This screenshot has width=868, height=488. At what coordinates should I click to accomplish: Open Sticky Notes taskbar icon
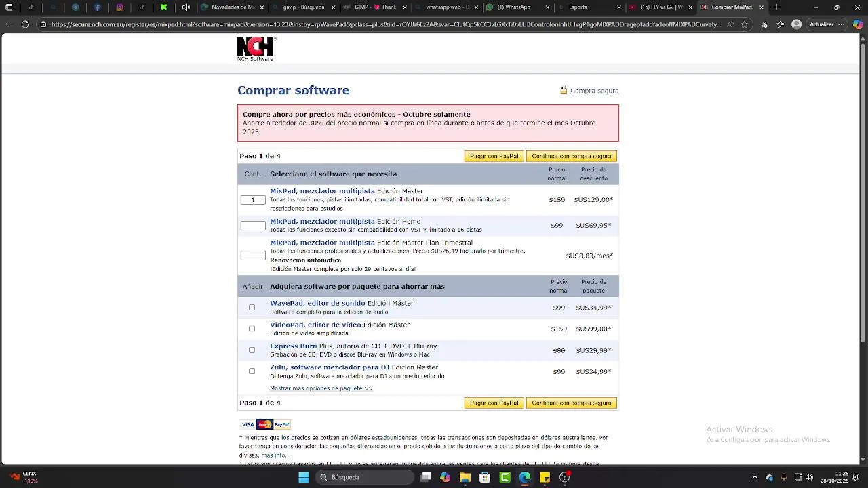[x=545, y=477]
